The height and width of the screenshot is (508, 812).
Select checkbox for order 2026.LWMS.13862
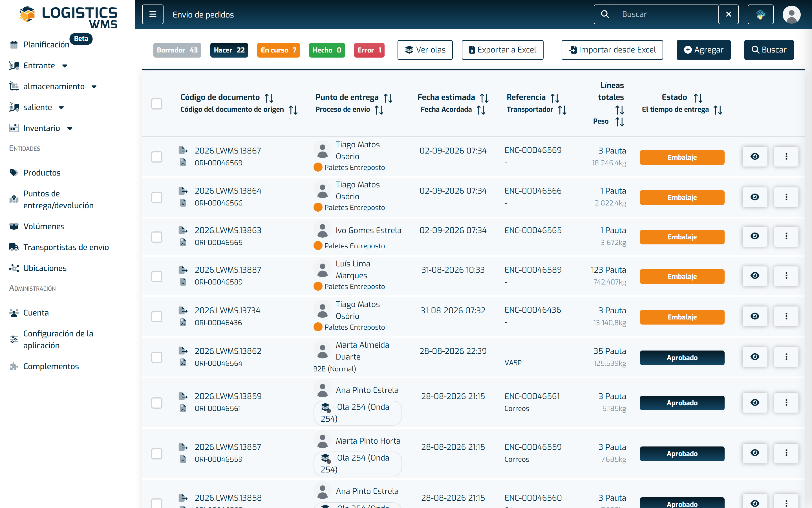[157, 357]
